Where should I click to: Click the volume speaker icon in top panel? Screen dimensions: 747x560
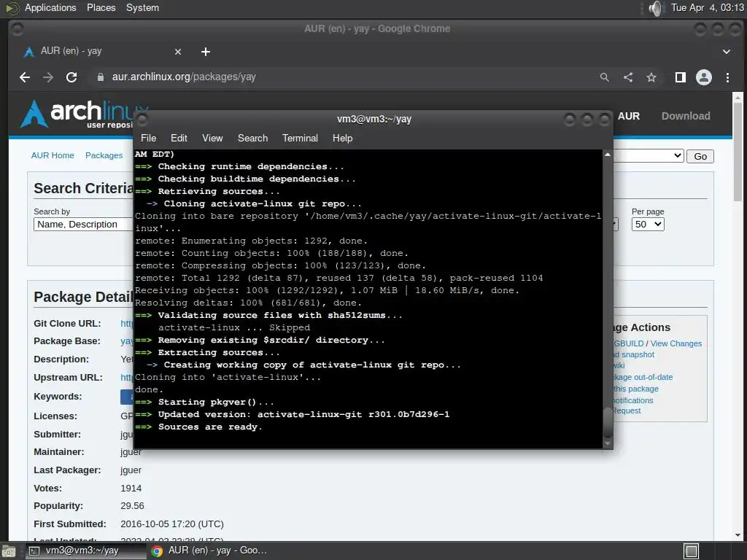pyautogui.click(x=656, y=8)
